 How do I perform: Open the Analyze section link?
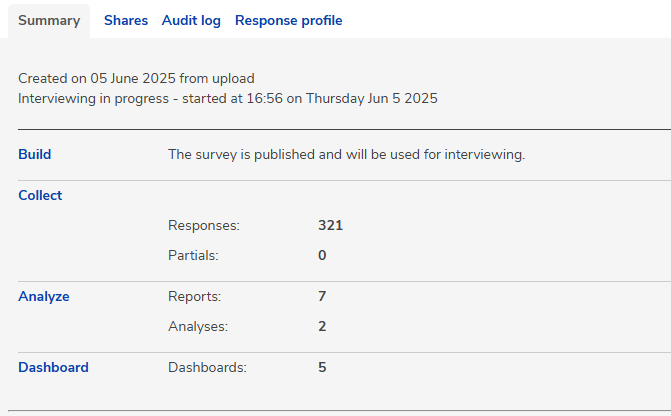44,297
